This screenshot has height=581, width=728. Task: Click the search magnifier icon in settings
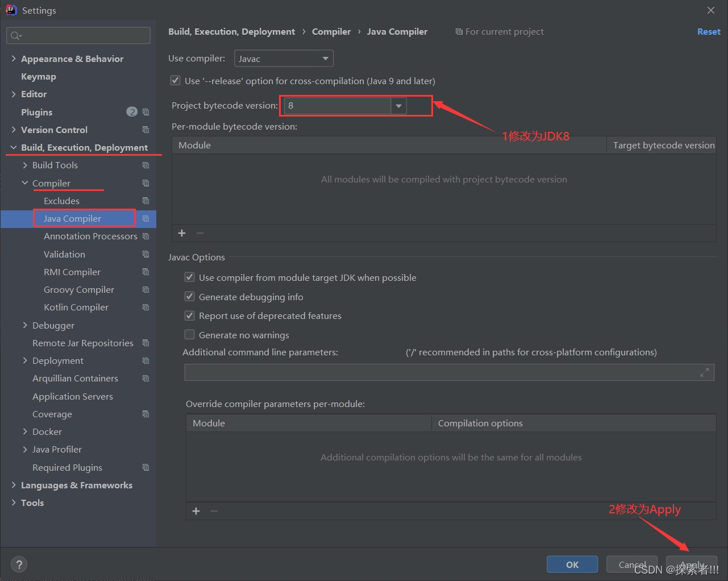[15, 36]
